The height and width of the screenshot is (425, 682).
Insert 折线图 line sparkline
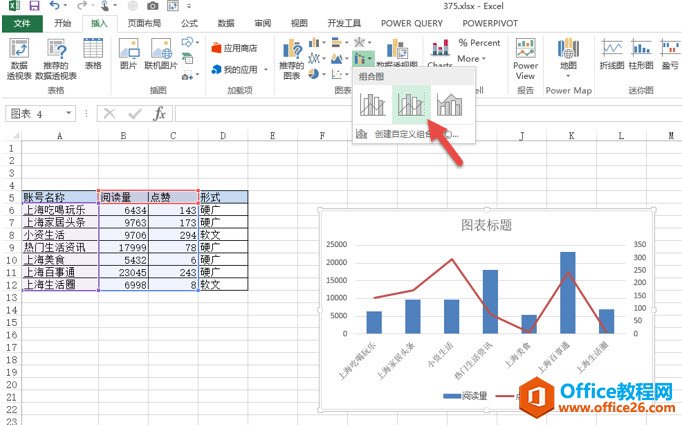pos(611,55)
